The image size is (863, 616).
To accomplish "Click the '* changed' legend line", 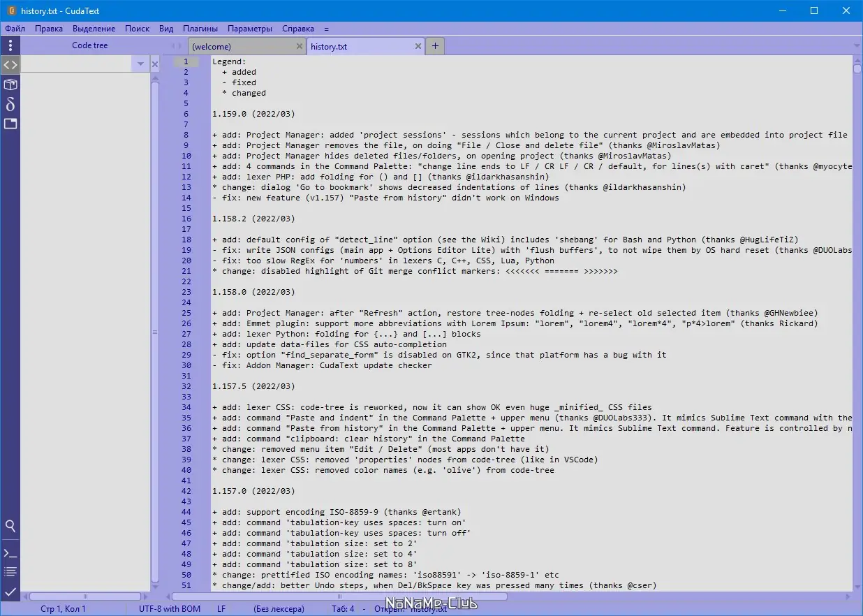I will point(244,93).
